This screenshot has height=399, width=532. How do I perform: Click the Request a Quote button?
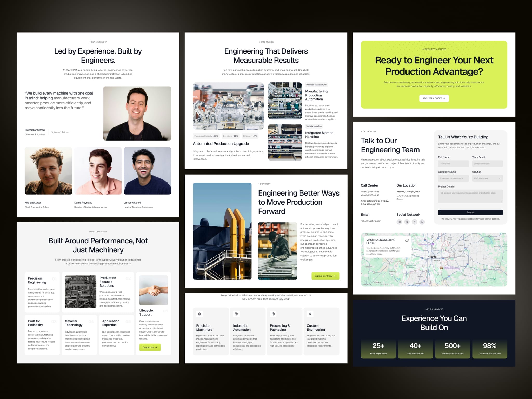click(x=434, y=98)
